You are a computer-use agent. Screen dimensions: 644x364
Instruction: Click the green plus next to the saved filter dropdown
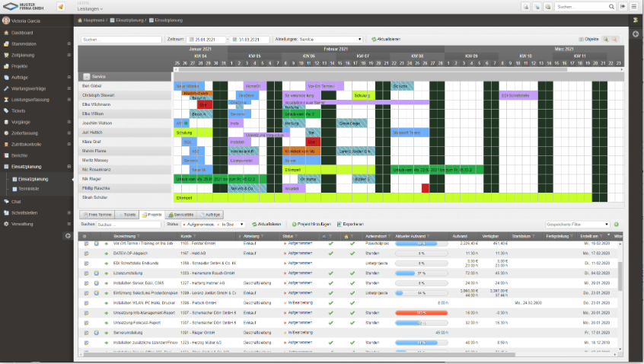point(617,225)
